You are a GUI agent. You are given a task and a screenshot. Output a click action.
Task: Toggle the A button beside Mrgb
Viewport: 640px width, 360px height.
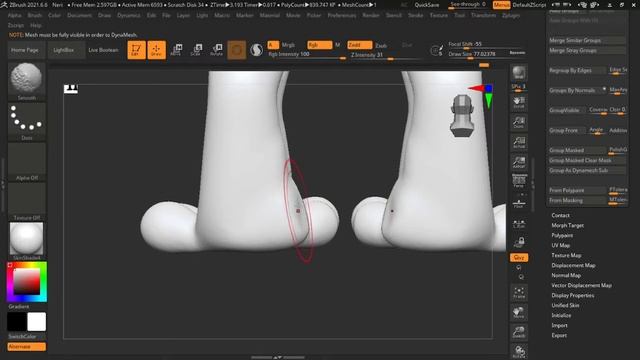coord(273,45)
